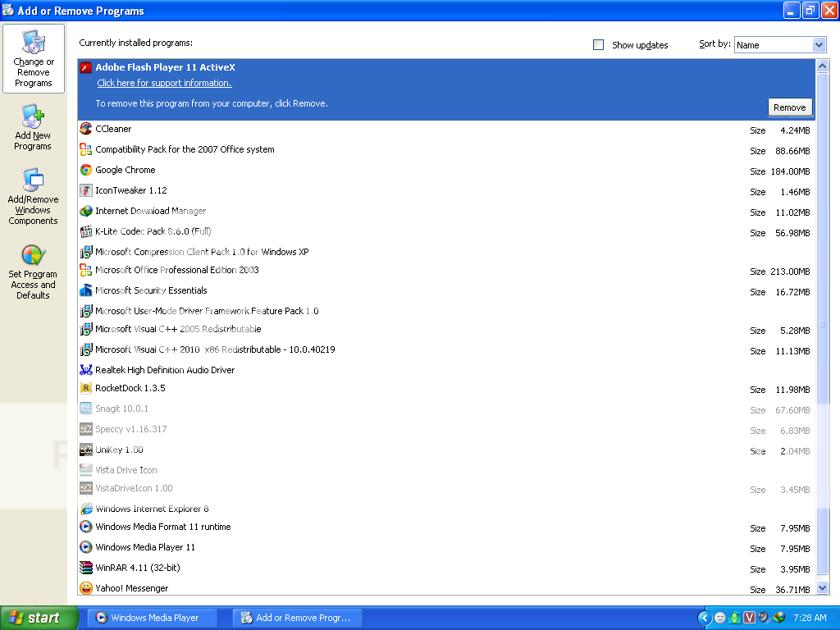Click the Microsoft Security Essentials icon
Screen dimensions: 840x630
click(85, 290)
